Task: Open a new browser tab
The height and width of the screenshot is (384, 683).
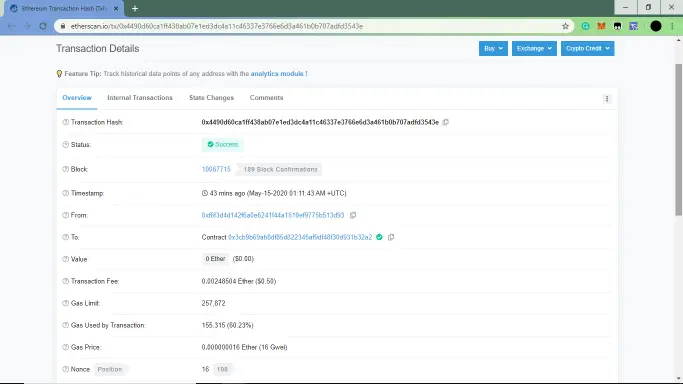Action: [135, 8]
